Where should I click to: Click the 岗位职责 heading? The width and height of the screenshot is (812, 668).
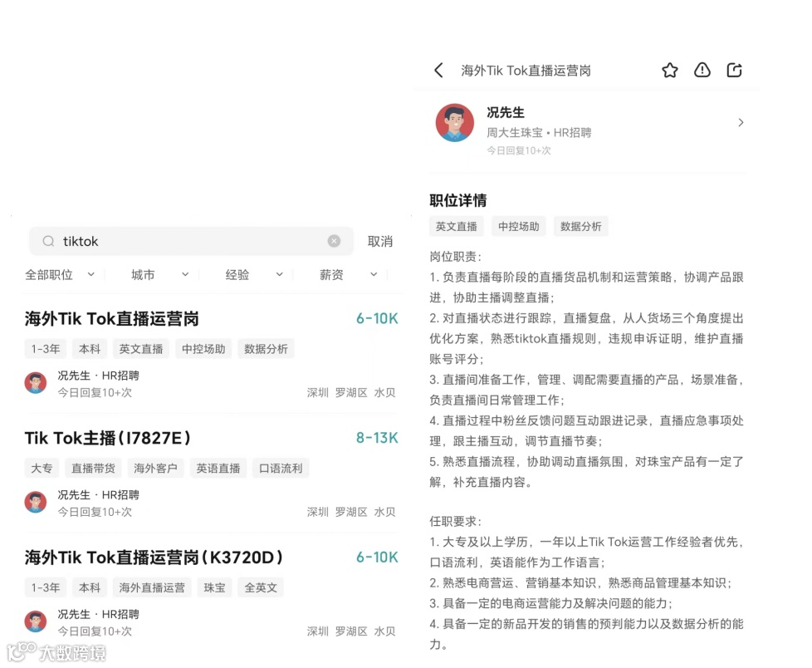tap(456, 257)
